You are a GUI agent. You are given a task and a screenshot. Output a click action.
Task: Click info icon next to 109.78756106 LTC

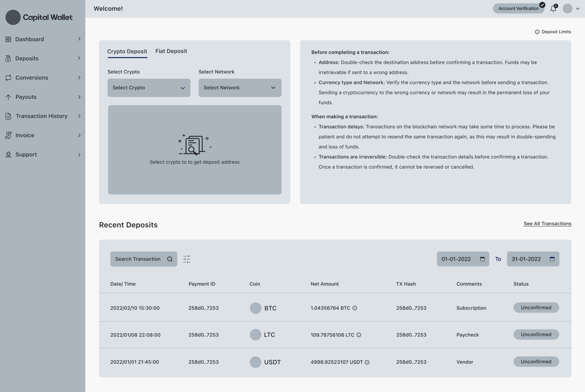359,335
